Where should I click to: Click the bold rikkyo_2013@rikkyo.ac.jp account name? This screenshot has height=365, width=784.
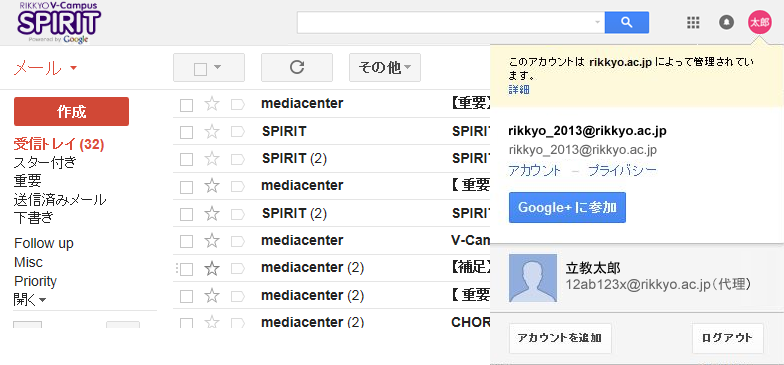point(588,131)
